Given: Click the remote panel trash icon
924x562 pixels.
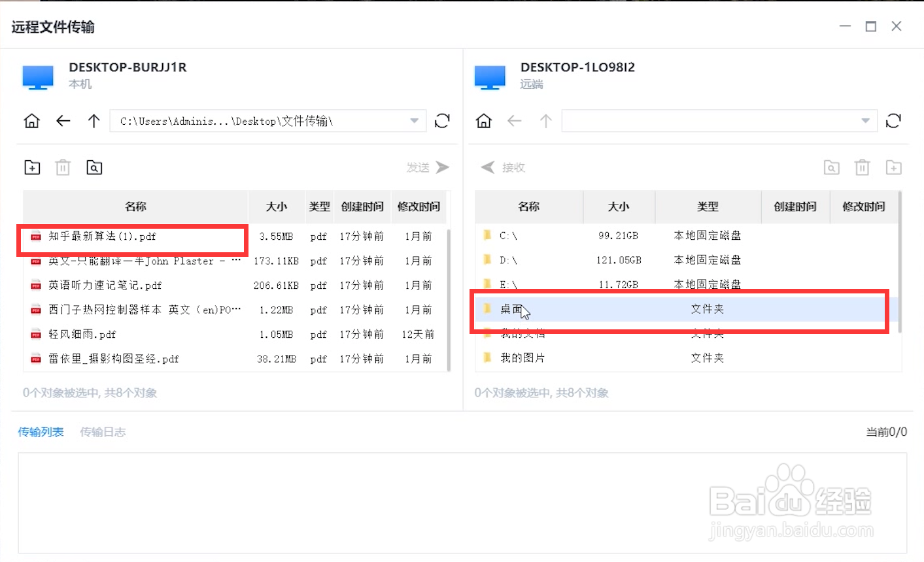Looking at the screenshot, I should pyautogui.click(x=862, y=167).
